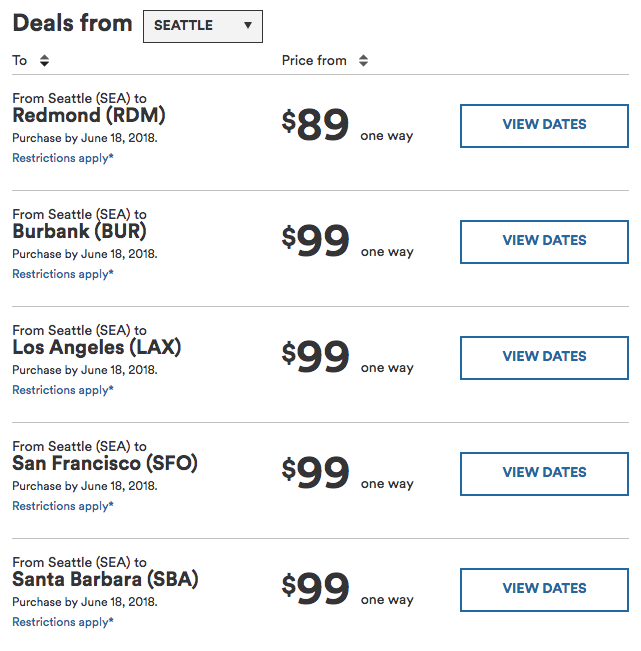This screenshot has width=641, height=651.
Task: View dates for the Los Angeles (LAX) deal
Action: [544, 357]
